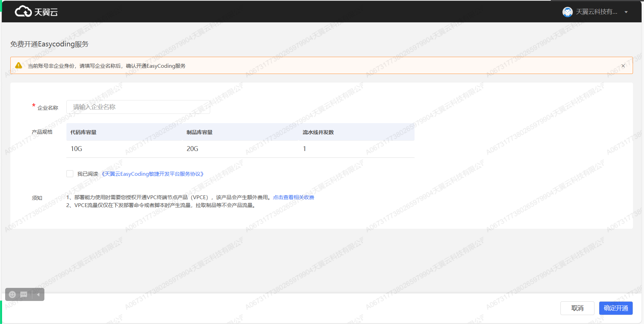The width and height of the screenshot is (644, 324).
Task: Expand the account dropdown arrow
Action: click(x=626, y=12)
